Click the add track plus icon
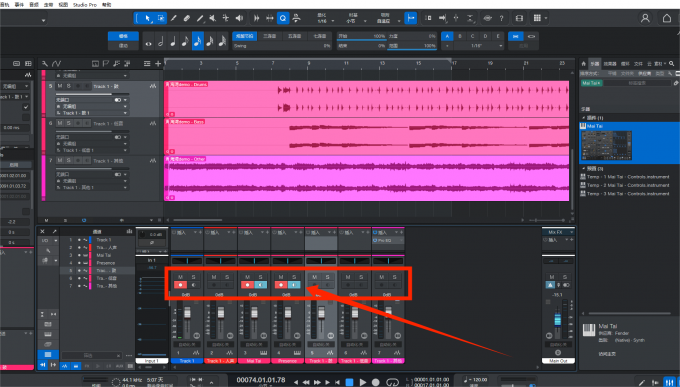This screenshot has width=680, height=387. 158,64
